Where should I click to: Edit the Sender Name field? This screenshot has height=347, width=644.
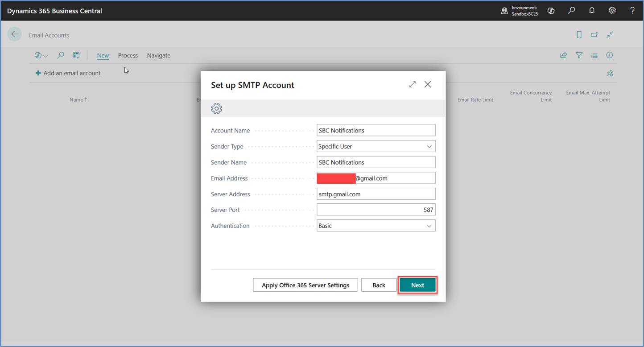(x=376, y=162)
